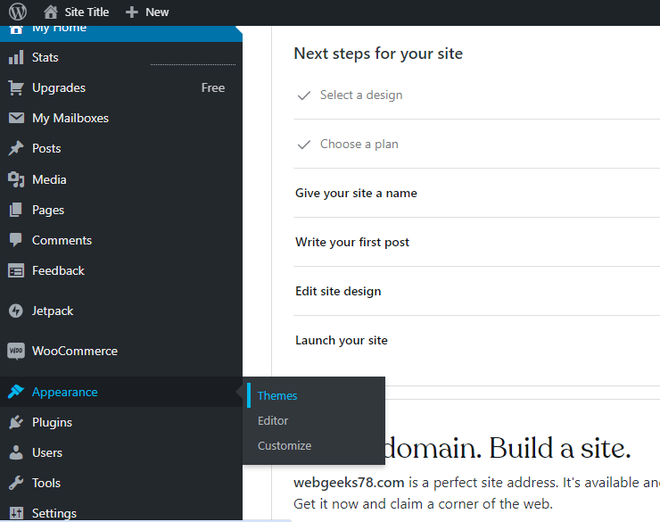Click the Upgrades cart icon
Viewport: 660px width, 522px height.
[x=16, y=88]
